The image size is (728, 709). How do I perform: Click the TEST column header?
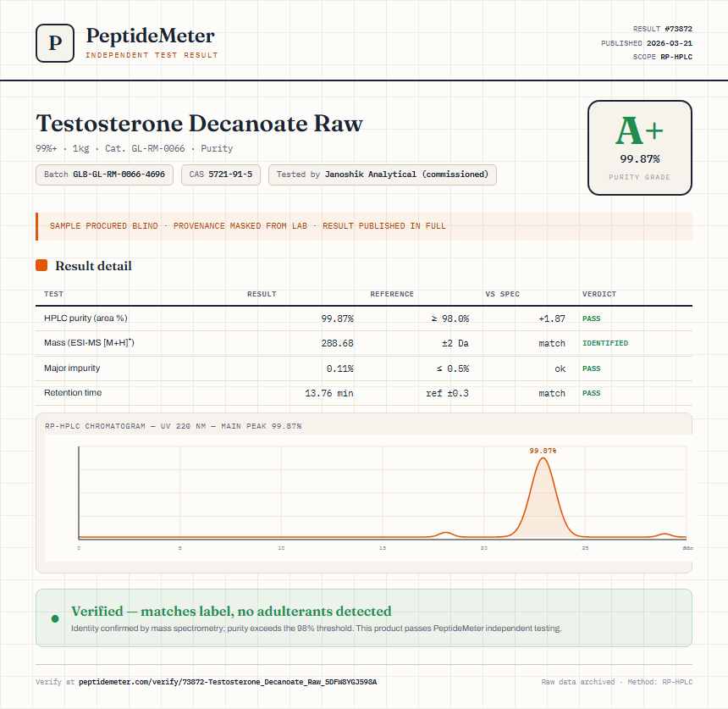pos(53,294)
